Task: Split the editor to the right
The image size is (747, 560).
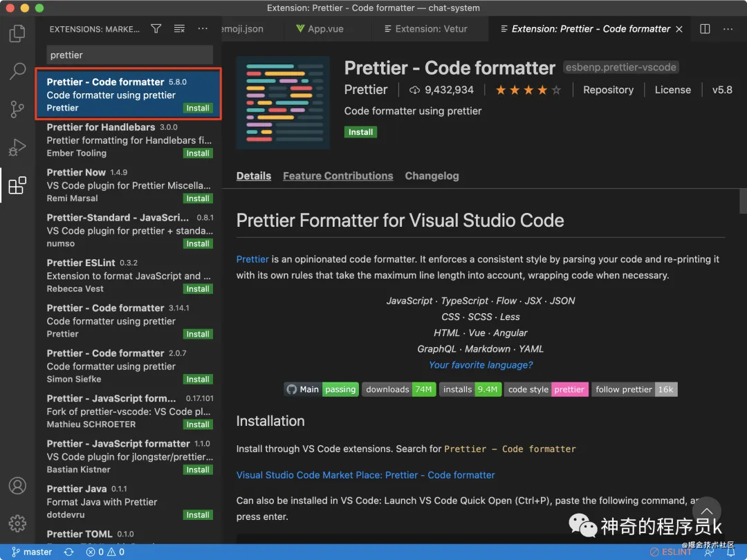Action: coord(705,29)
